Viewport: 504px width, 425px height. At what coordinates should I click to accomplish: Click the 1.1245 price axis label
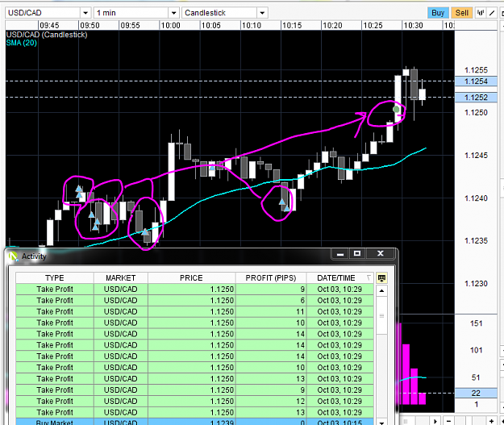pos(476,156)
